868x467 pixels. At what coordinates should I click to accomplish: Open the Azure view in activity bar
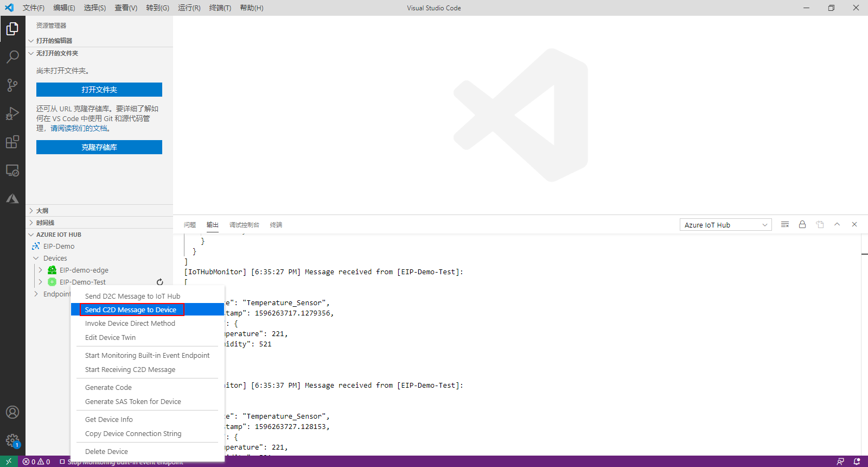(12, 199)
